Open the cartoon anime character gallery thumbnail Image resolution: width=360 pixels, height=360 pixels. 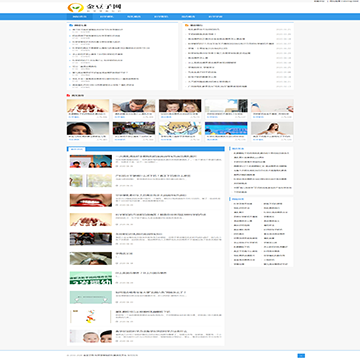(x=180, y=128)
